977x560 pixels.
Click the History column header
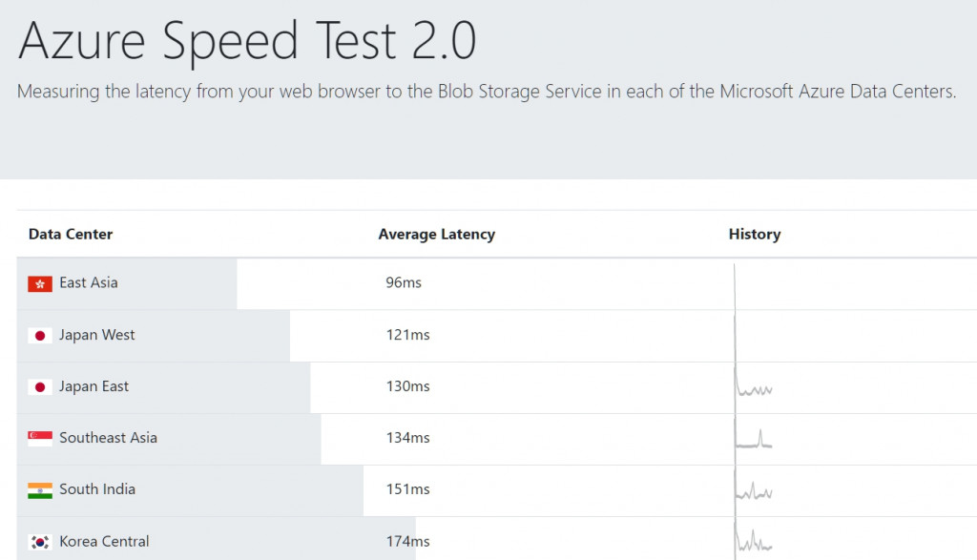click(x=754, y=234)
